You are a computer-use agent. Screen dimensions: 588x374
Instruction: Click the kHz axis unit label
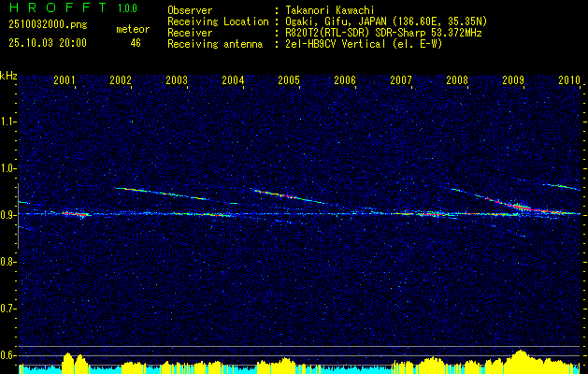[8, 77]
